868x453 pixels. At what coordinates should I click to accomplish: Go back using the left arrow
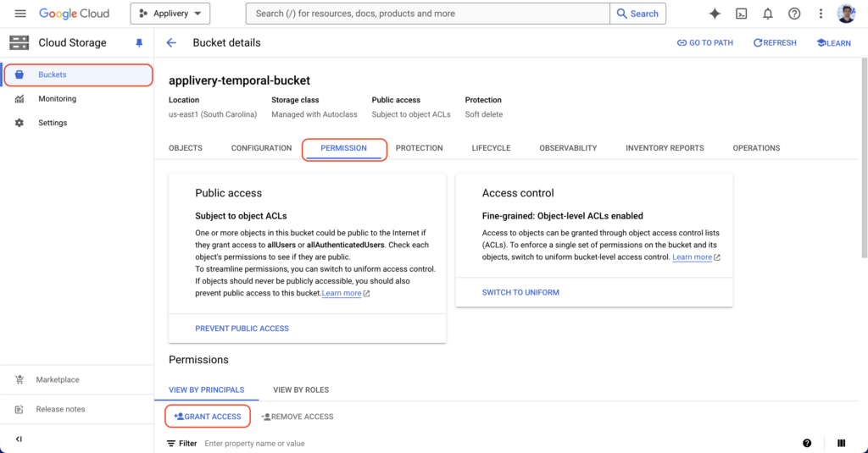pyautogui.click(x=171, y=42)
